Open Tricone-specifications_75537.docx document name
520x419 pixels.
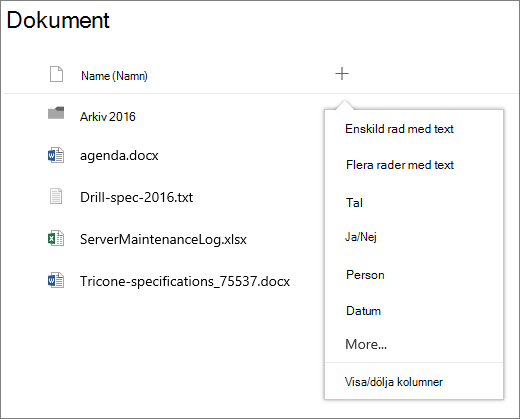click(x=185, y=281)
